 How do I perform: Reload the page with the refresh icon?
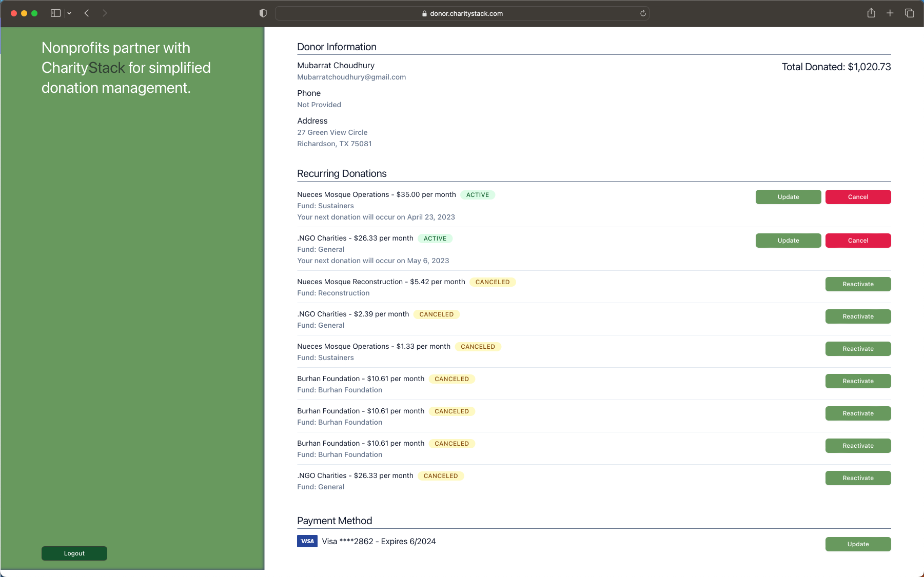tap(643, 13)
